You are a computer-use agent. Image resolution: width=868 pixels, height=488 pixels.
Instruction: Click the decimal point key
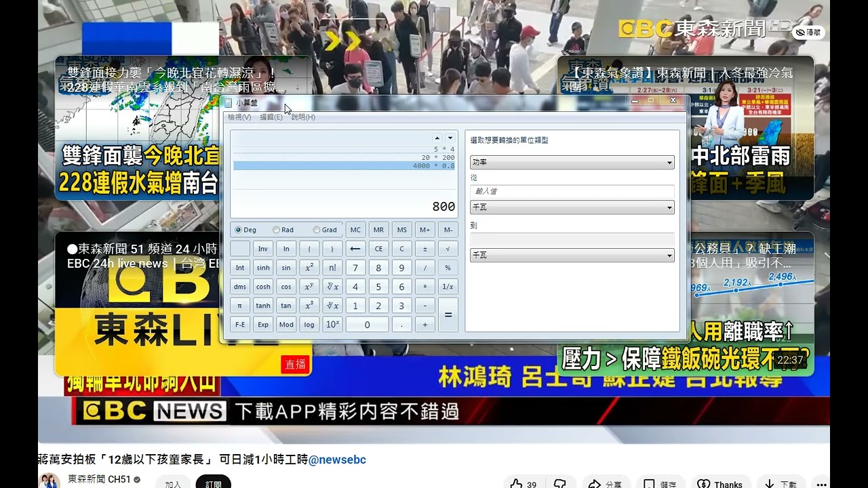[x=402, y=325]
